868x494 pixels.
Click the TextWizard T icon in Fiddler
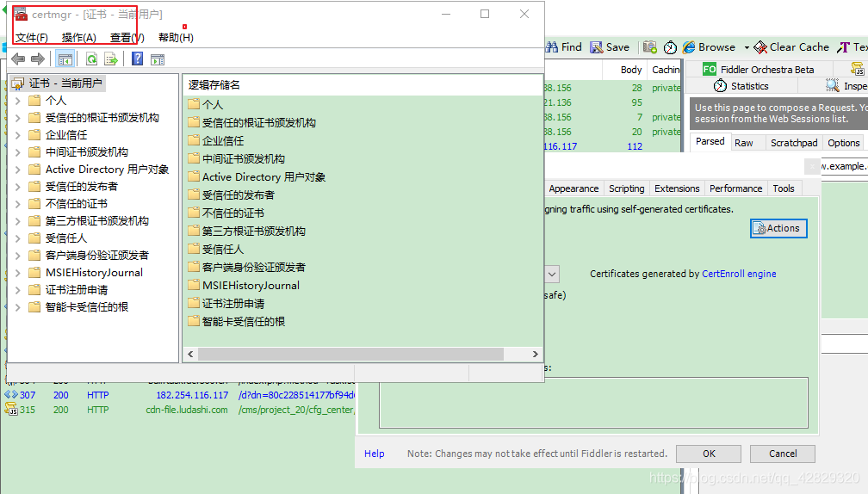tap(844, 47)
